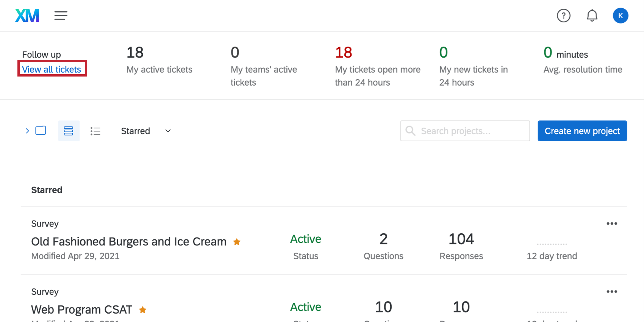Unstar the Old Fashioned Burgers survey

[x=236, y=242]
